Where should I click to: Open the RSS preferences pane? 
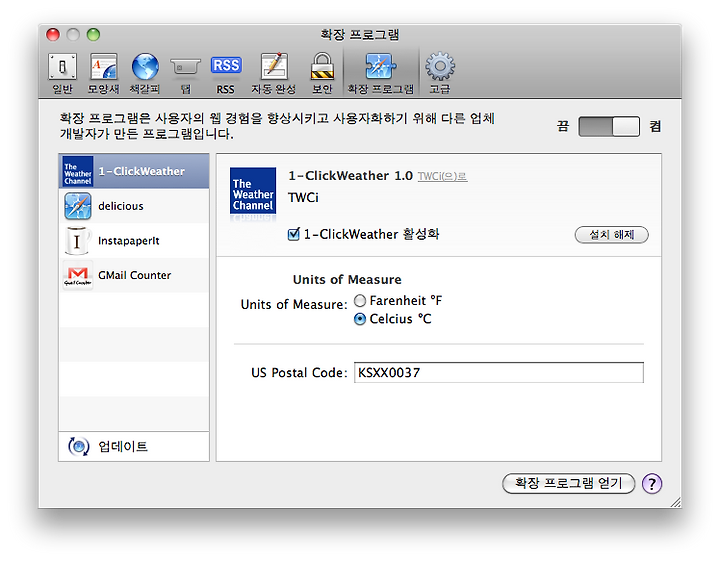point(226,73)
